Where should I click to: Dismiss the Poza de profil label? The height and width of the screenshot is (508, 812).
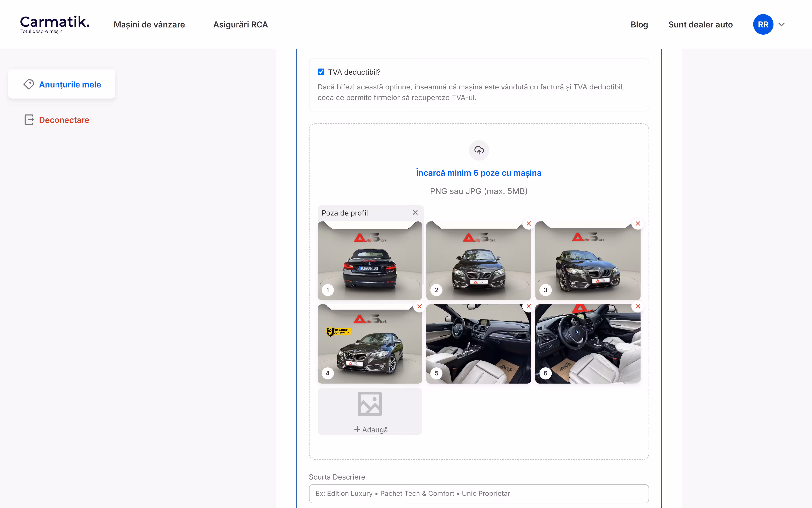[415, 212]
